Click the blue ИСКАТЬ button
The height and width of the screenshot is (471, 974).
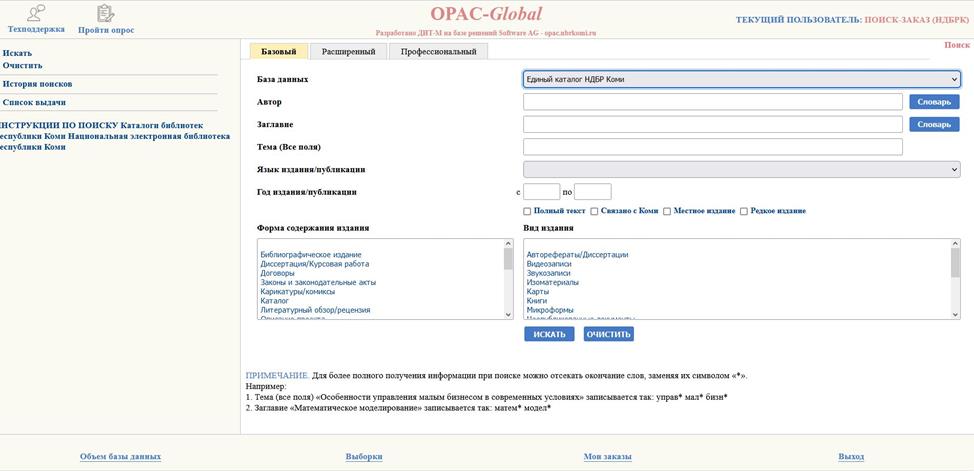[x=549, y=334]
